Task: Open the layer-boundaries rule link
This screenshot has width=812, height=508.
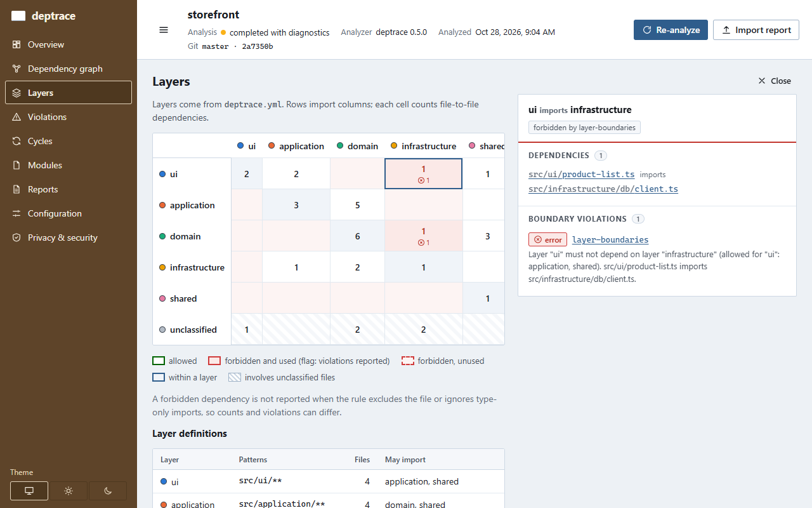Action: (x=610, y=239)
